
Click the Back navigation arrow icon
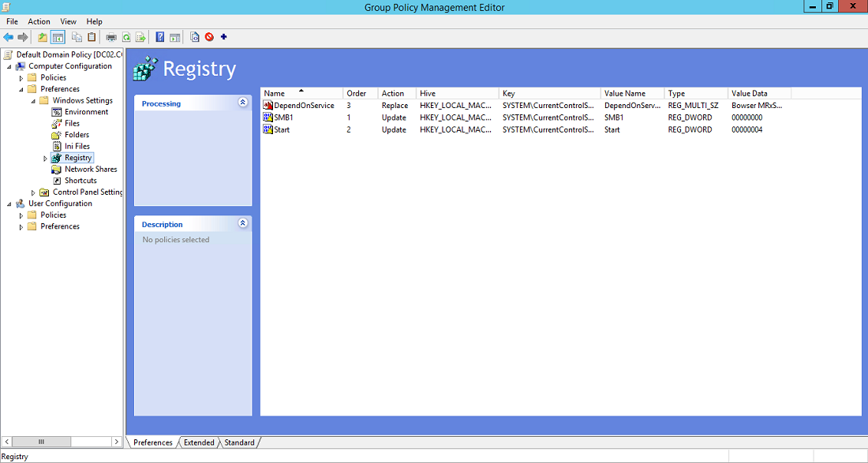(x=8, y=36)
